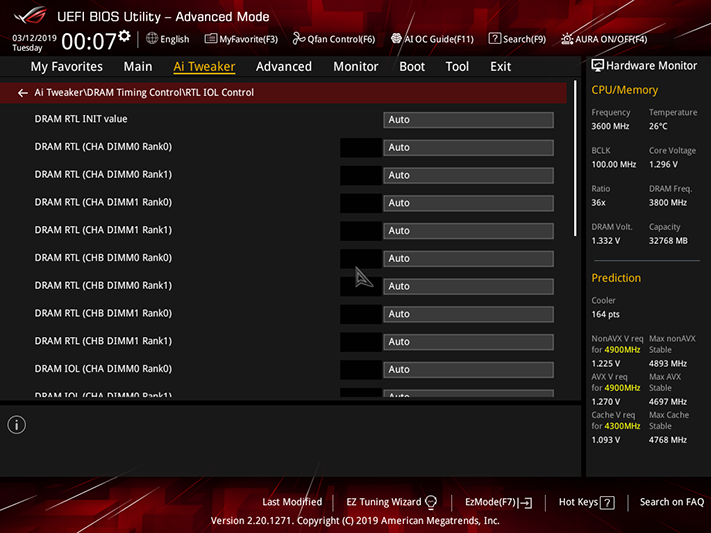Open the Advanced tab
The image size is (711, 533).
coord(284,67)
